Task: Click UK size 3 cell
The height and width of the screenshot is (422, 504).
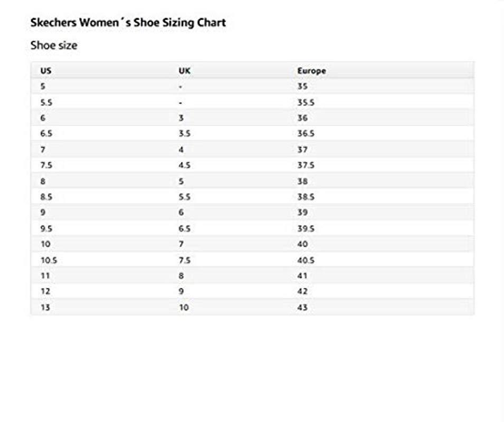Action: click(181, 118)
